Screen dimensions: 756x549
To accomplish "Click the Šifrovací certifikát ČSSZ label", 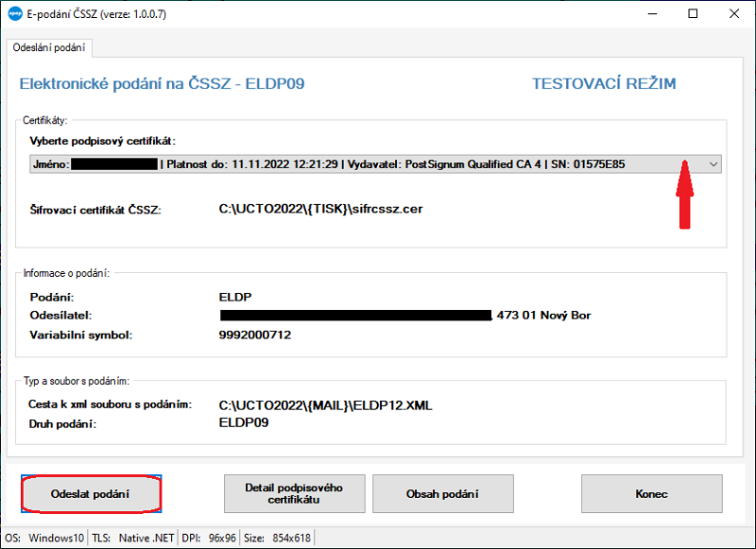I will coord(95,210).
